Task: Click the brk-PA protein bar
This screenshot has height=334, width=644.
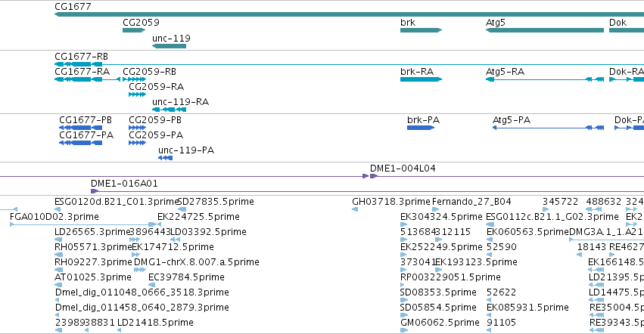Action: 421,128
